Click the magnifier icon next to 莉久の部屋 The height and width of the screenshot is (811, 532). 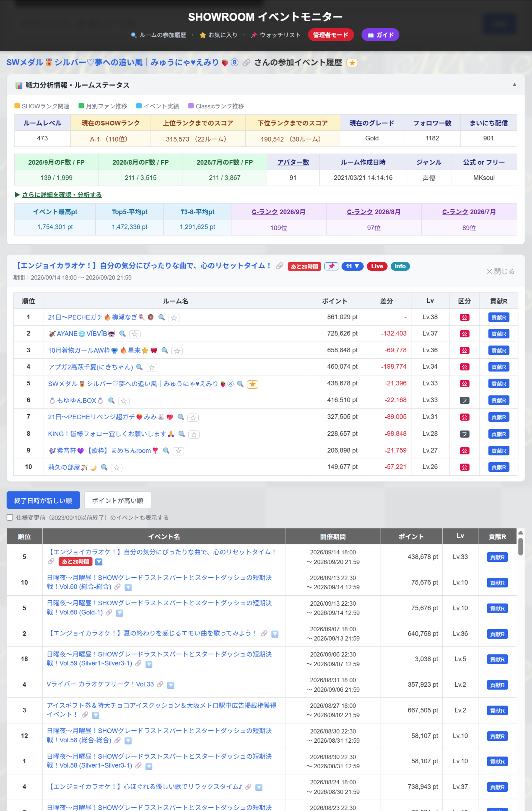tap(104, 467)
